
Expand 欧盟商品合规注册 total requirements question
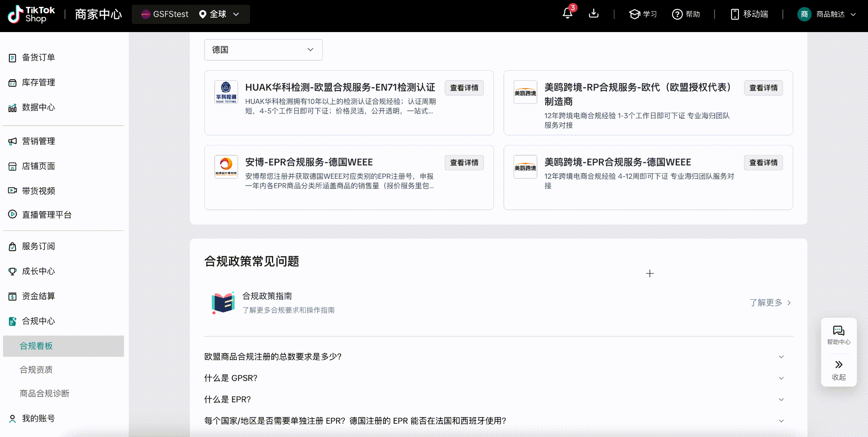pos(781,357)
